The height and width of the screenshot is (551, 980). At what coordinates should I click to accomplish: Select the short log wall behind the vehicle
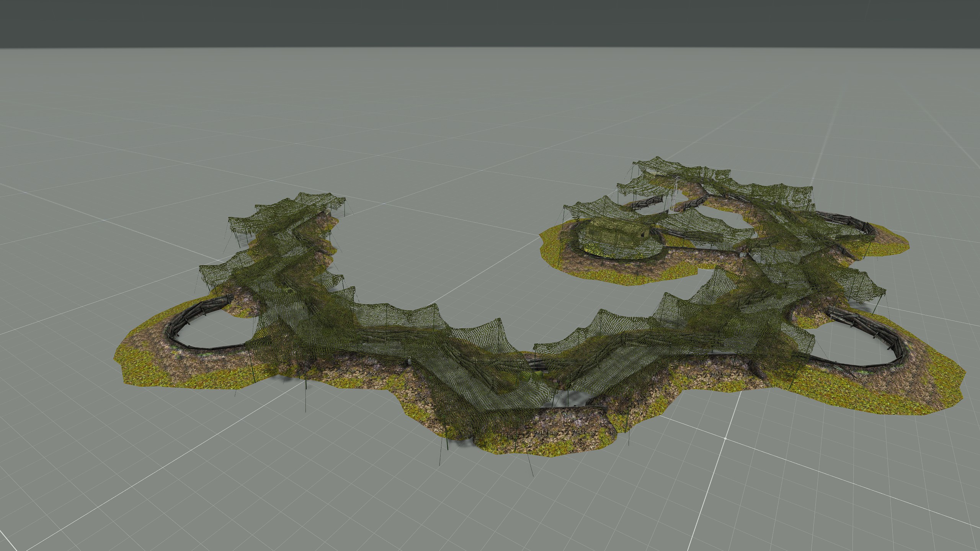[x=647, y=202]
